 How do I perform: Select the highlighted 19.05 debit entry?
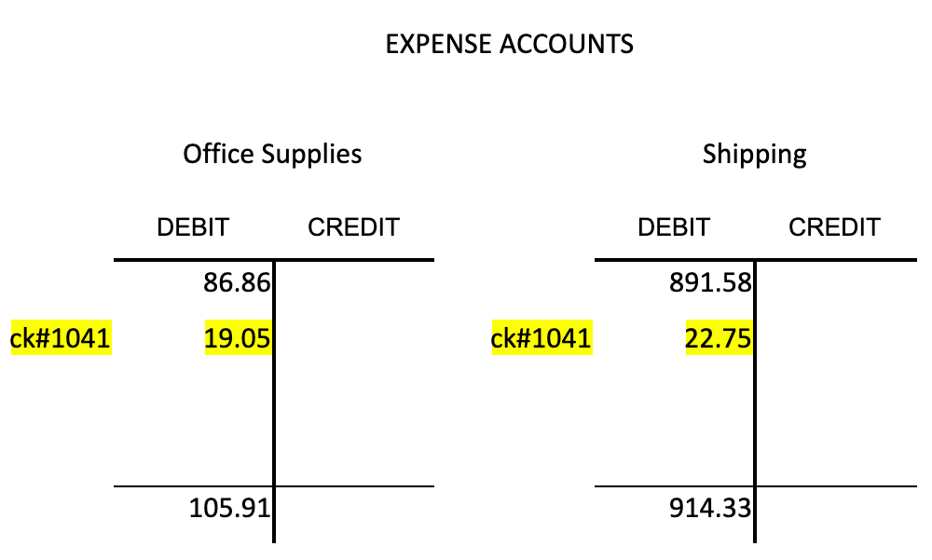coord(238,338)
